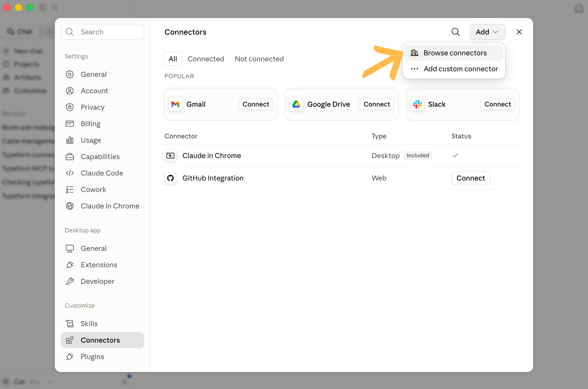
Task: Open the Add dropdown button
Action: [x=487, y=32]
